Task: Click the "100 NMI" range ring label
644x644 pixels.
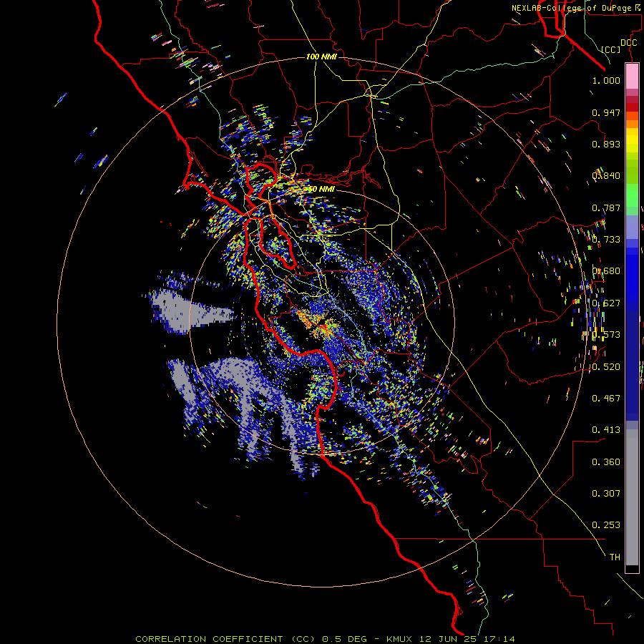Action: (x=321, y=57)
